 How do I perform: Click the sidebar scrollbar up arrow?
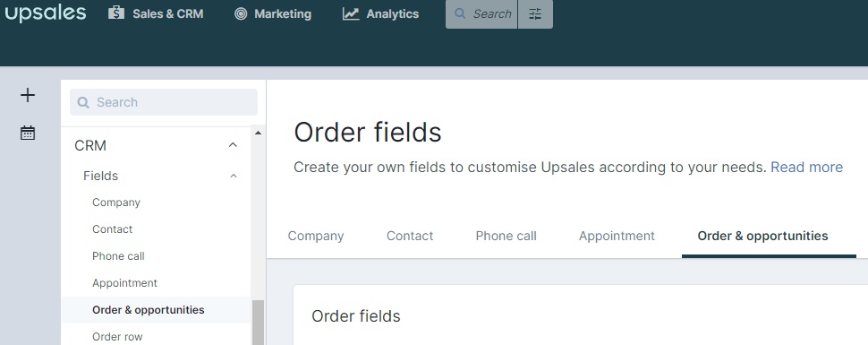coord(258,134)
